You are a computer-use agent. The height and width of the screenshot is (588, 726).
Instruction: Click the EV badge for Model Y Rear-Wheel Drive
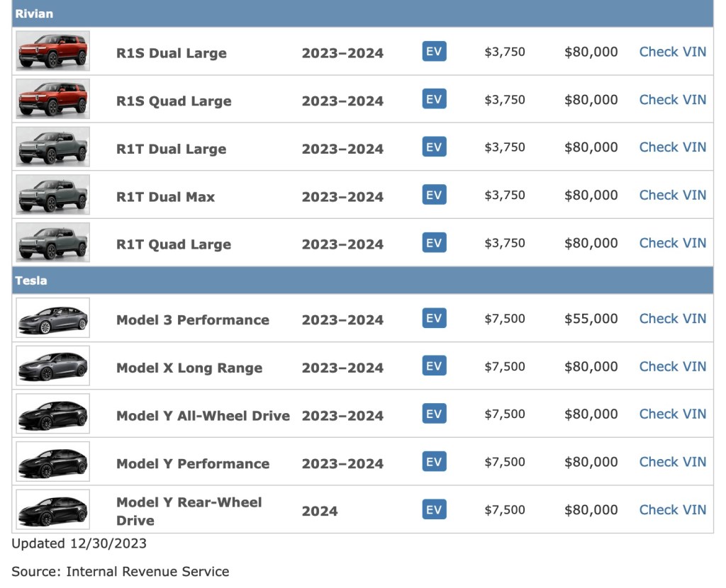click(434, 509)
